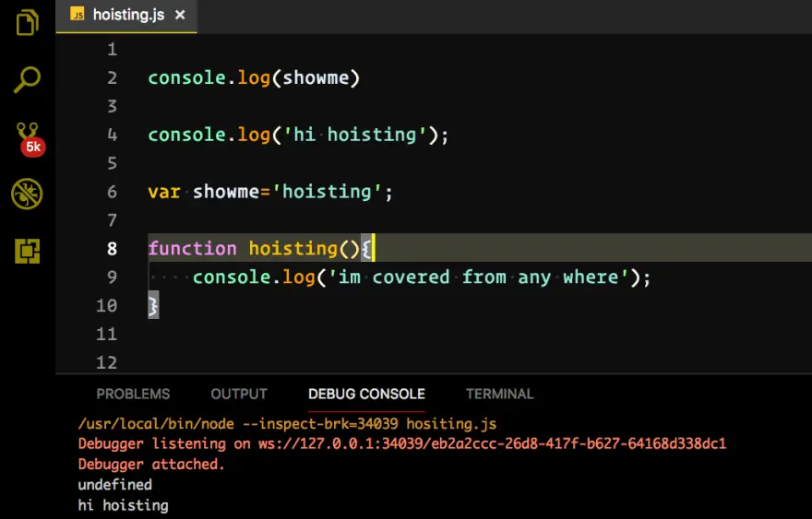Switch to the OUTPUT panel tab
This screenshot has height=519, width=812.
239,394
